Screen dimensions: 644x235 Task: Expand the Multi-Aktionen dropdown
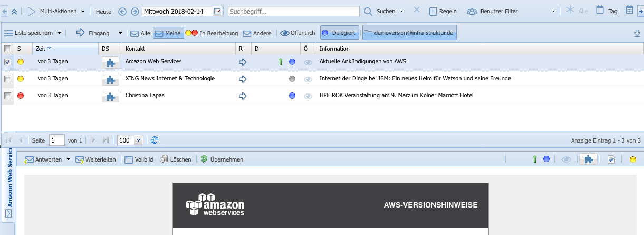[x=83, y=11]
